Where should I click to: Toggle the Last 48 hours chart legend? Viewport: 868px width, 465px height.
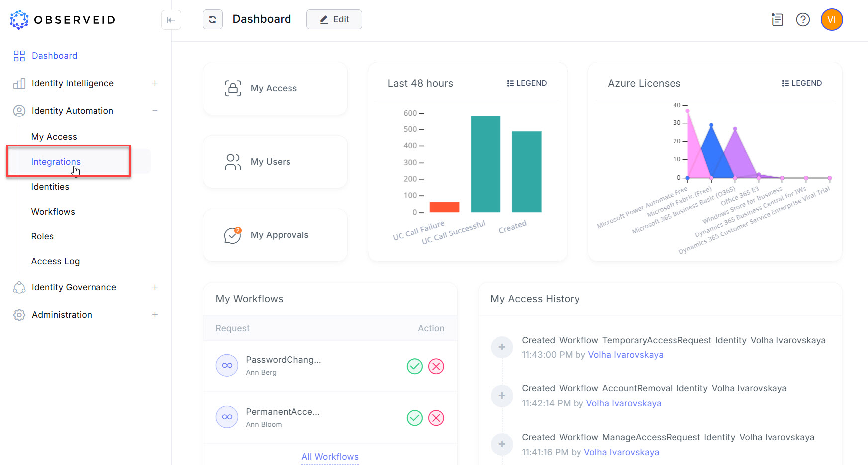[527, 83]
